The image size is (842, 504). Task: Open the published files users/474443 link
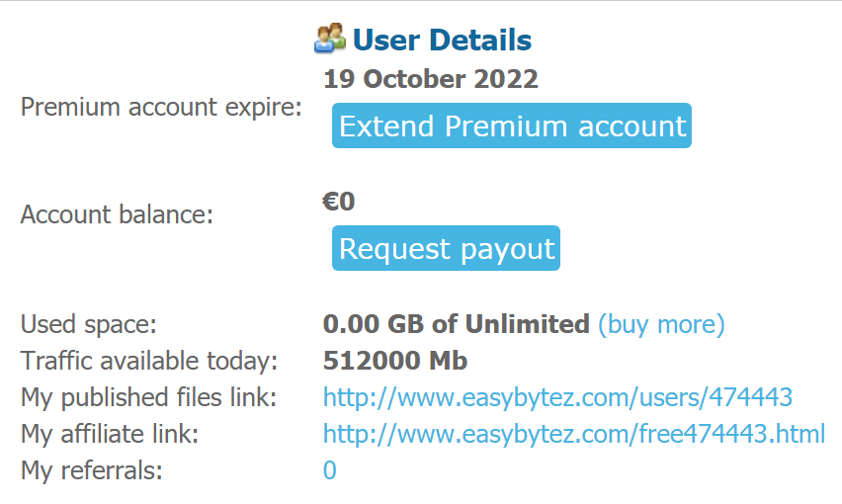pyautogui.click(x=557, y=397)
